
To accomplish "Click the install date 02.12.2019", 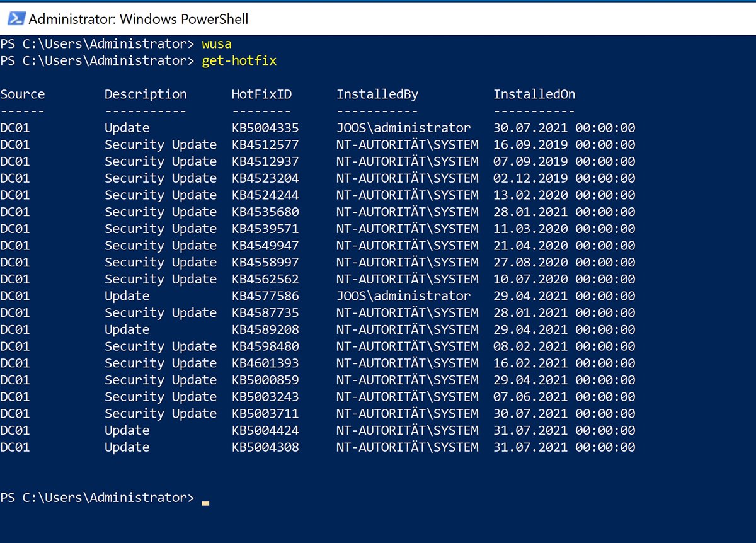I will 530,178.
